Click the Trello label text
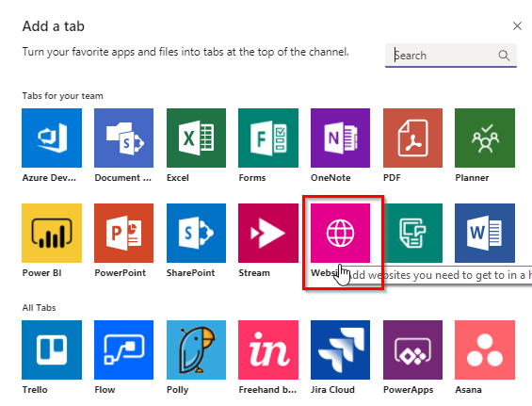 click(35, 390)
